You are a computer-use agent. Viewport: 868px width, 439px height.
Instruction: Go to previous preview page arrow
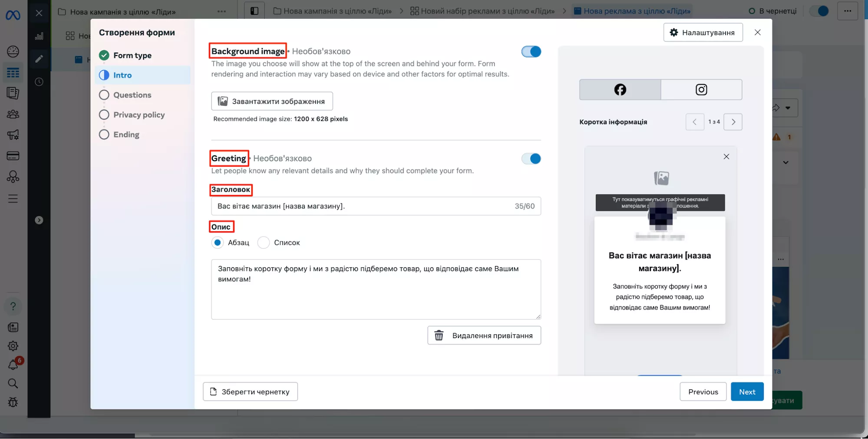pos(694,122)
